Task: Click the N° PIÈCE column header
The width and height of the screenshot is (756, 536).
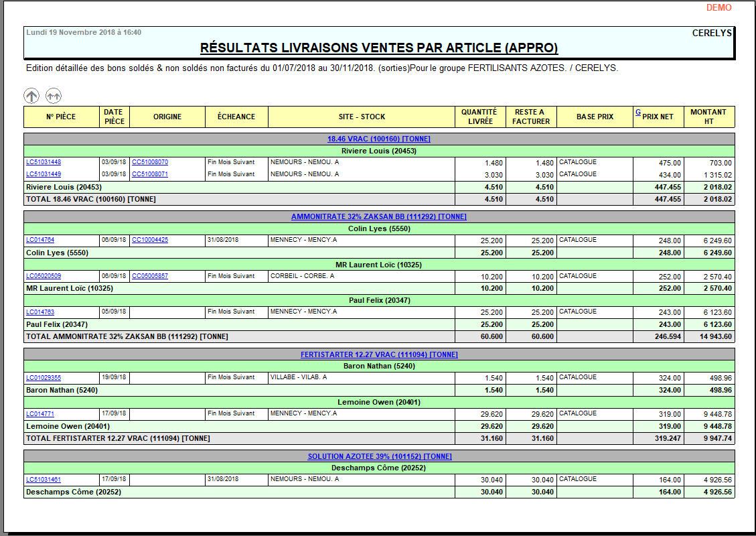Action: pyautogui.click(x=61, y=117)
